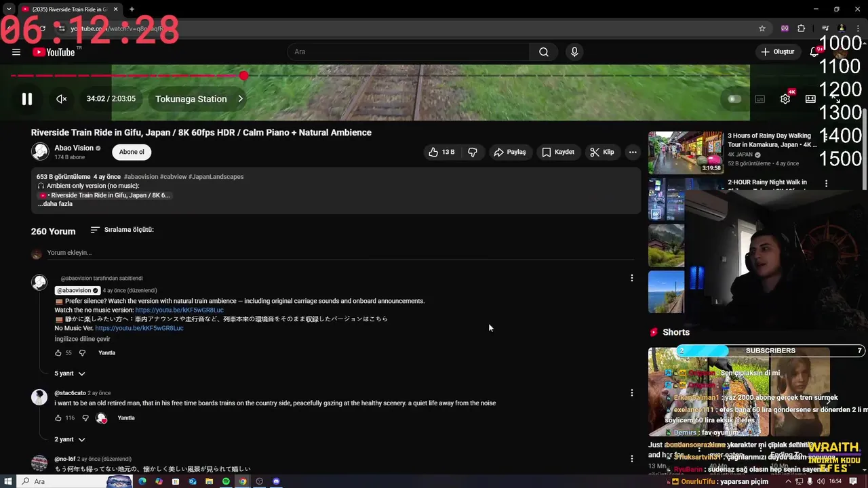This screenshot has height=488, width=868.
Task: Open options menu for stac6cato comment
Action: pyautogui.click(x=631, y=393)
